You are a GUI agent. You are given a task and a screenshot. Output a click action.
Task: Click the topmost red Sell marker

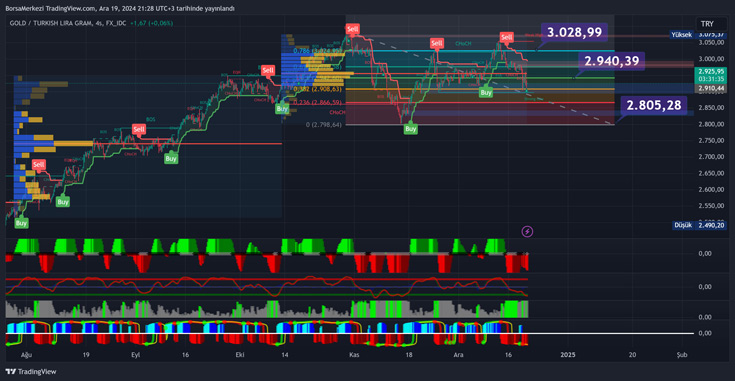352,29
